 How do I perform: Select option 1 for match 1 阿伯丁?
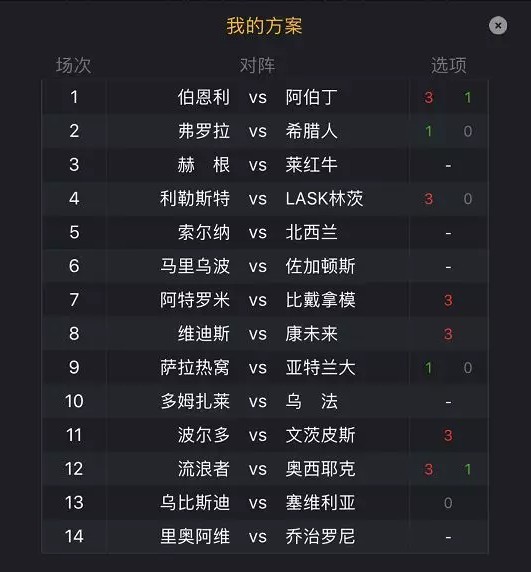(468, 97)
